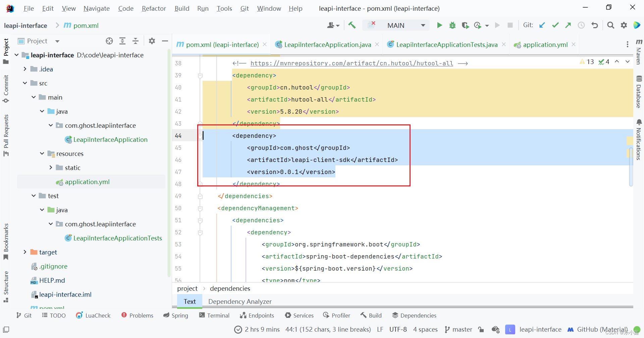Run the application with the green play button
This screenshot has height=338, width=644.
click(439, 25)
